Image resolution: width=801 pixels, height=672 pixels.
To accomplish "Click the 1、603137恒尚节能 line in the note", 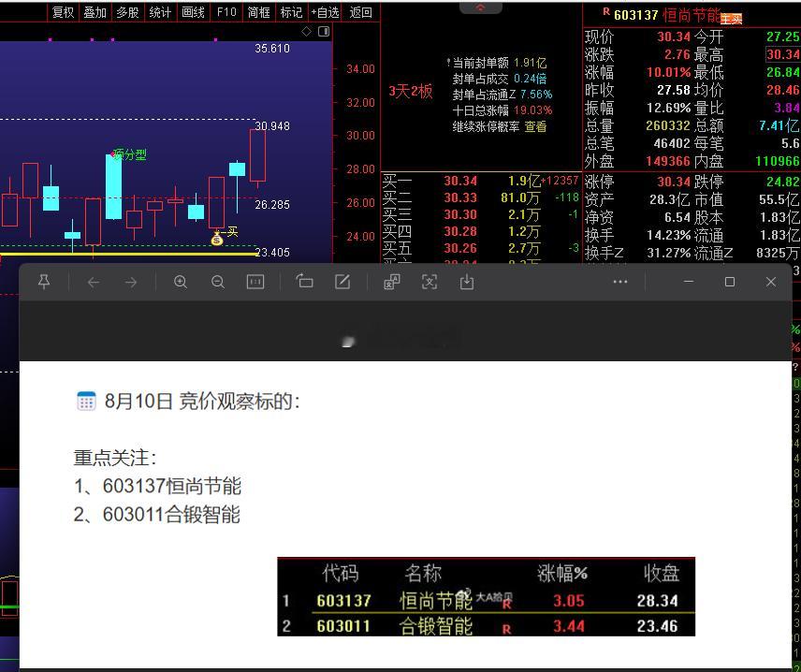I will pyautogui.click(x=157, y=486).
